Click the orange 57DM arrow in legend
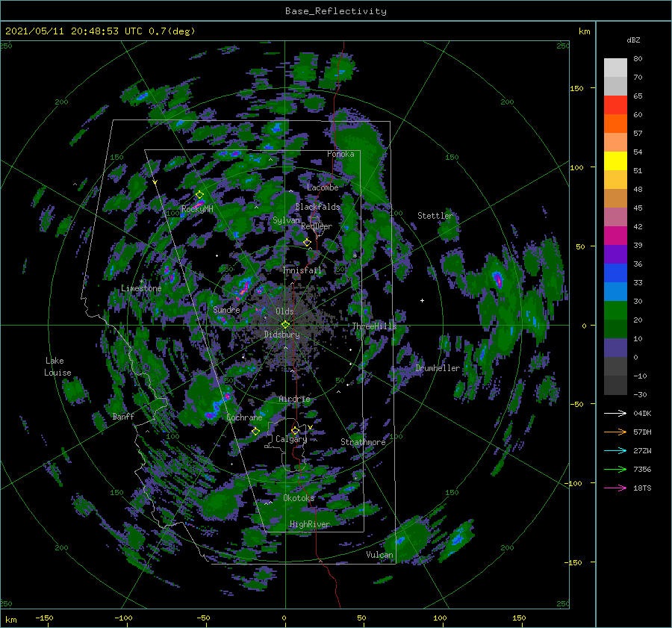Screen dimensions: 672x628 click(615, 432)
